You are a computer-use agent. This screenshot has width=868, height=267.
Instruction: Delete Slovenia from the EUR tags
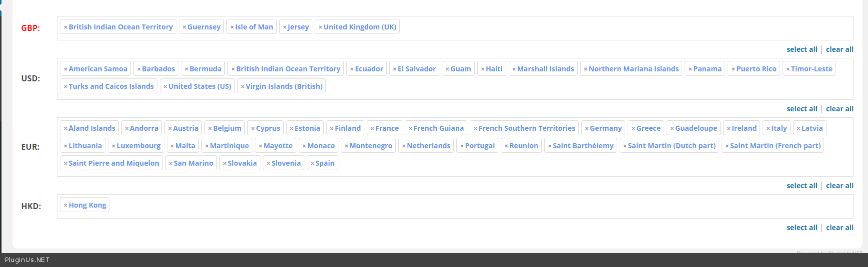tap(268, 164)
